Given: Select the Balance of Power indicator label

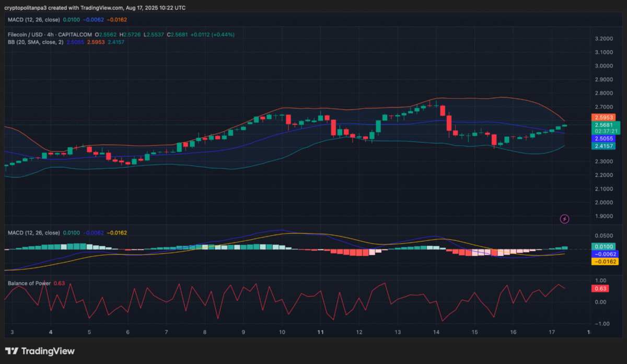Looking at the screenshot, I should pyautogui.click(x=29, y=283).
